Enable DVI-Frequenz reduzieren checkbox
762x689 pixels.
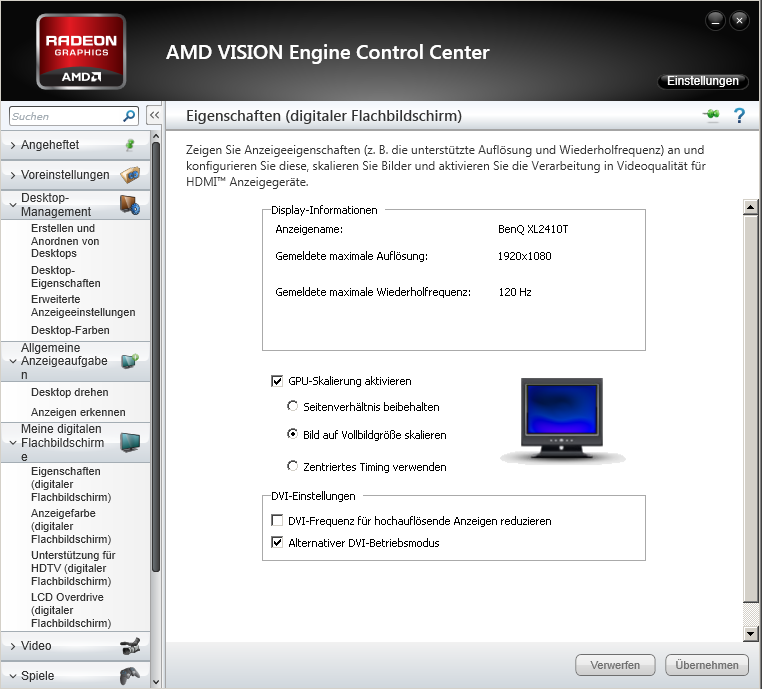tap(277, 520)
